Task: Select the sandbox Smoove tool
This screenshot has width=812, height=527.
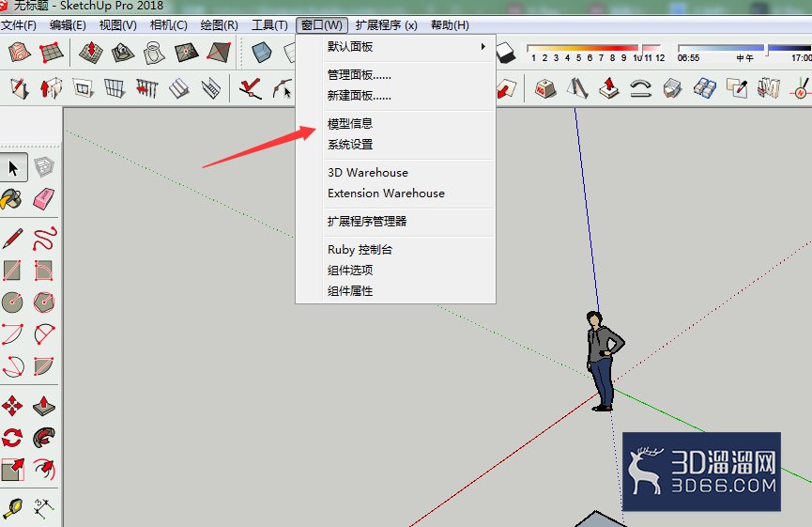Action: [x=91, y=53]
